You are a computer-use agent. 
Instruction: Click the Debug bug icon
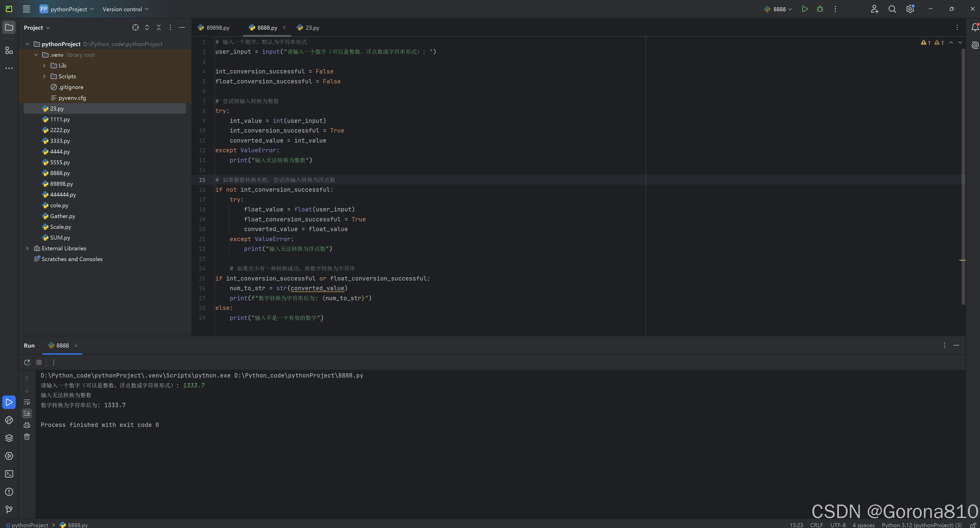point(820,9)
